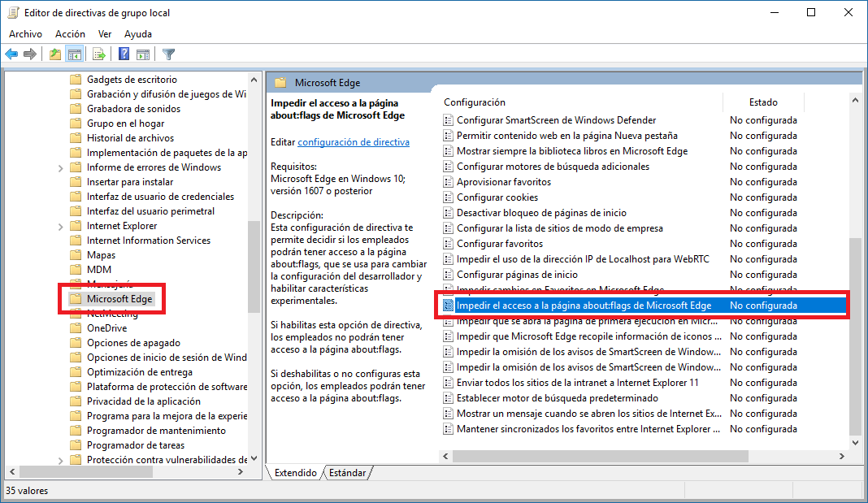Select Mostrar siempre la biblioteca libros policy
This screenshot has width=868, height=503.
pyautogui.click(x=572, y=151)
